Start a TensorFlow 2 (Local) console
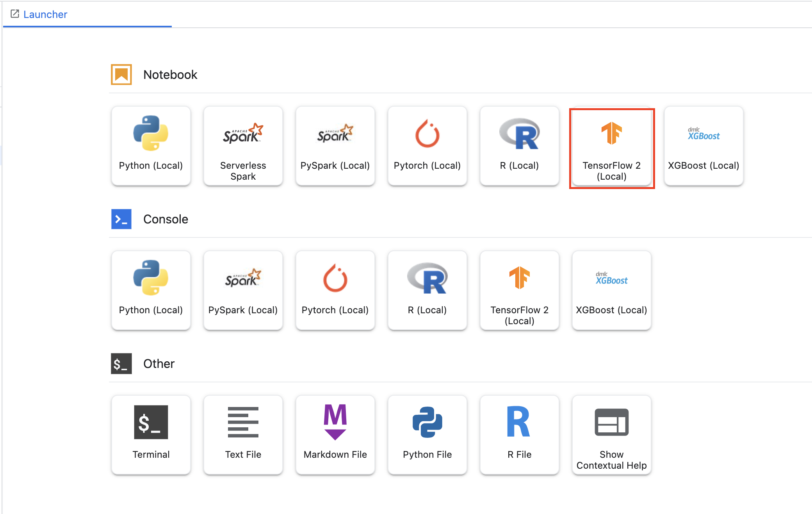This screenshot has width=812, height=514. (x=519, y=290)
